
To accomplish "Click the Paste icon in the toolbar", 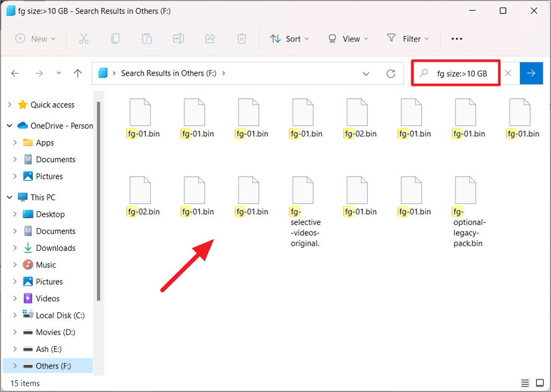I will pyautogui.click(x=147, y=38).
